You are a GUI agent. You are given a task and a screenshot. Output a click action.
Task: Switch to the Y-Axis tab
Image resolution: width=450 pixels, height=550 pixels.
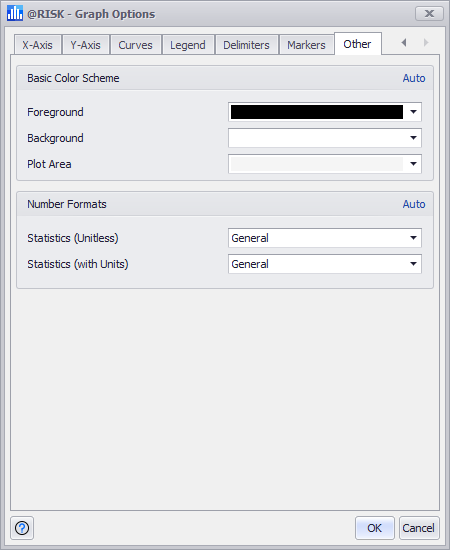tap(86, 45)
